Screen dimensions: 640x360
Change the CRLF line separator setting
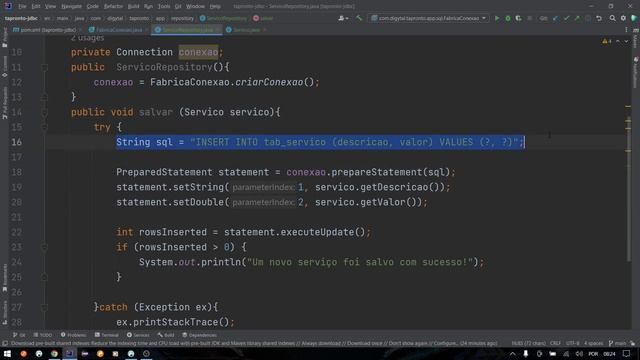(x=555, y=343)
